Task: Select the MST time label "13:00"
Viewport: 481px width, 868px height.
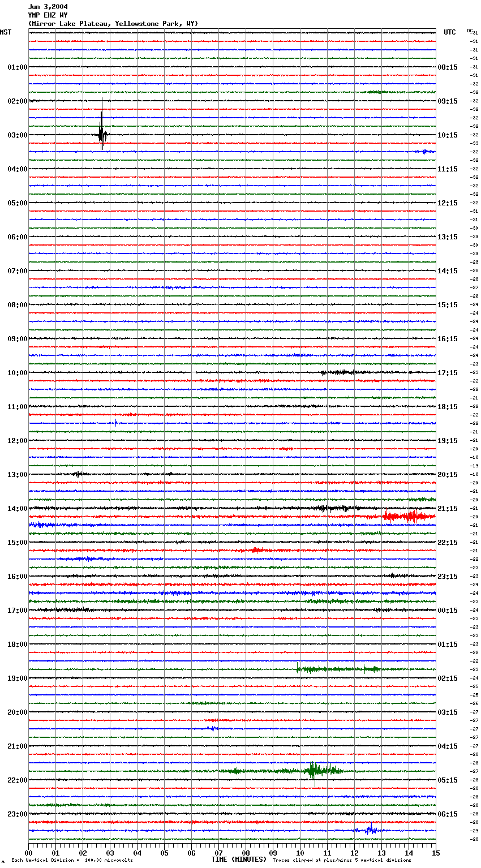Action: (18, 475)
